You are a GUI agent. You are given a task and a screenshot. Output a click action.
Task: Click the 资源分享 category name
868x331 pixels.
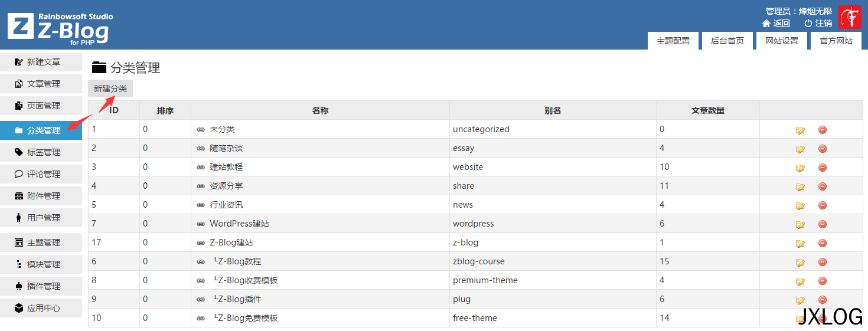coord(226,186)
